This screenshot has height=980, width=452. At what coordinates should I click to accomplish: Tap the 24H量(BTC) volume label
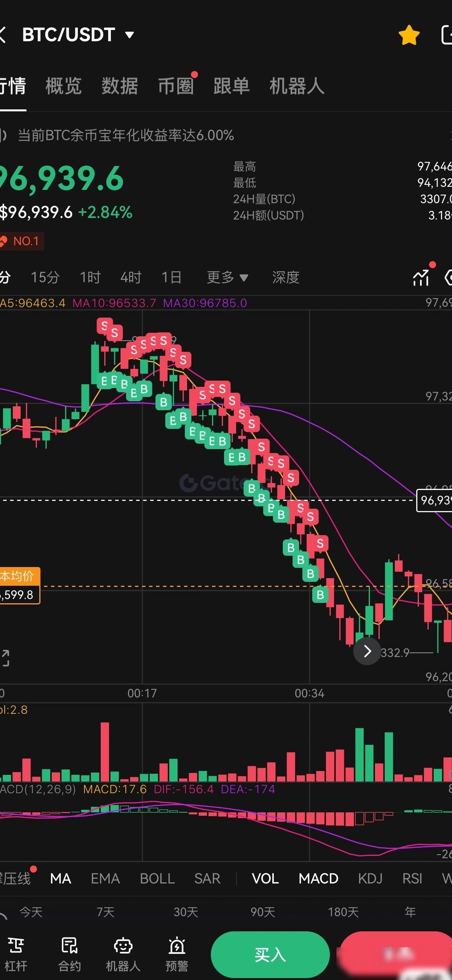[x=264, y=199]
